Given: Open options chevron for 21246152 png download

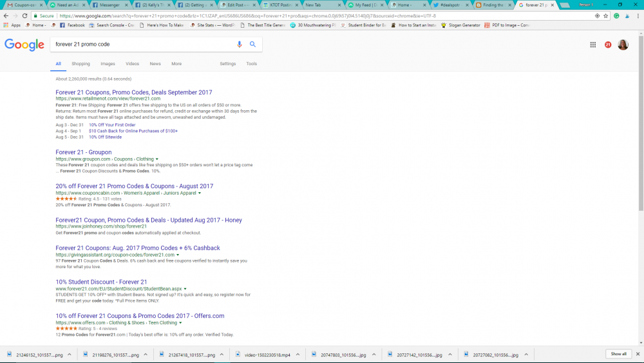Looking at the screenshot, I should [70, 355].
